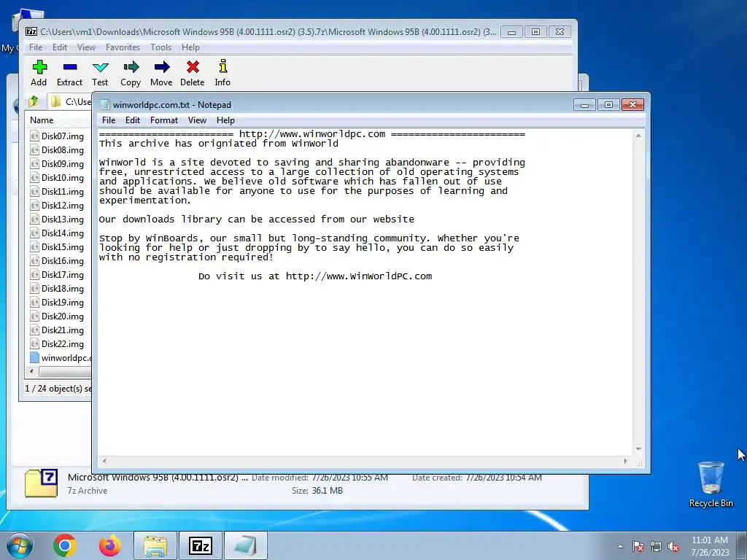The height and width of the screenshot is (560, 747).
Task: Open Notepad's Format menu
Action: (164, 120)
